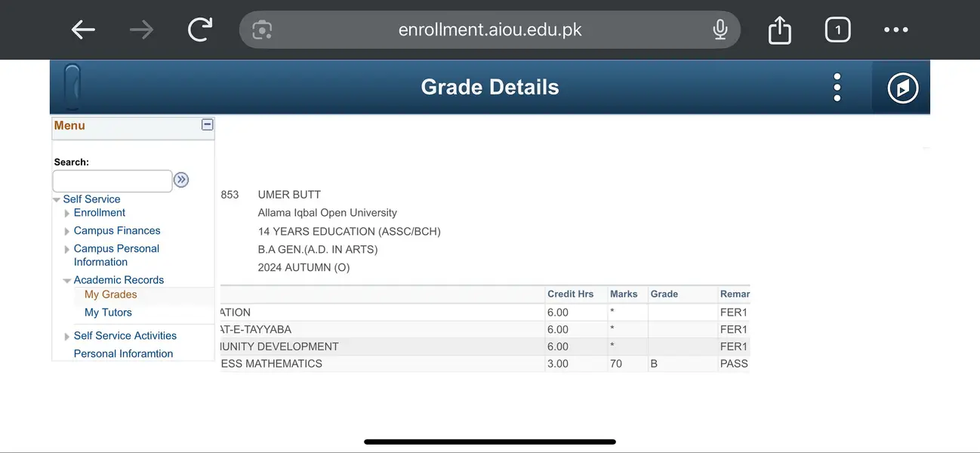Open My Grades menu item
This screenshot has height=453, width=980.
pyautogui.click(x=111, y=294)
